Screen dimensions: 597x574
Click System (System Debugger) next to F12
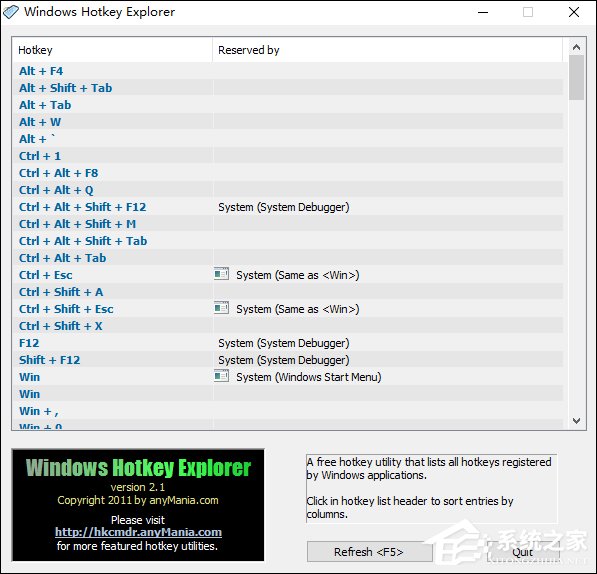(284, 343)
